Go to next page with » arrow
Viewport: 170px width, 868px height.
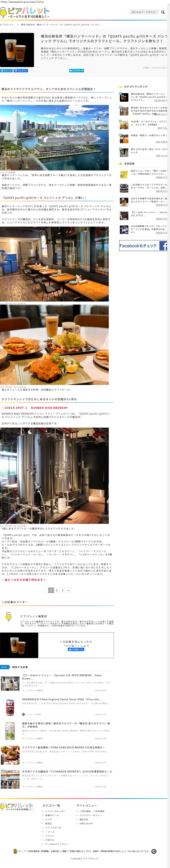(x=68, y=590)
